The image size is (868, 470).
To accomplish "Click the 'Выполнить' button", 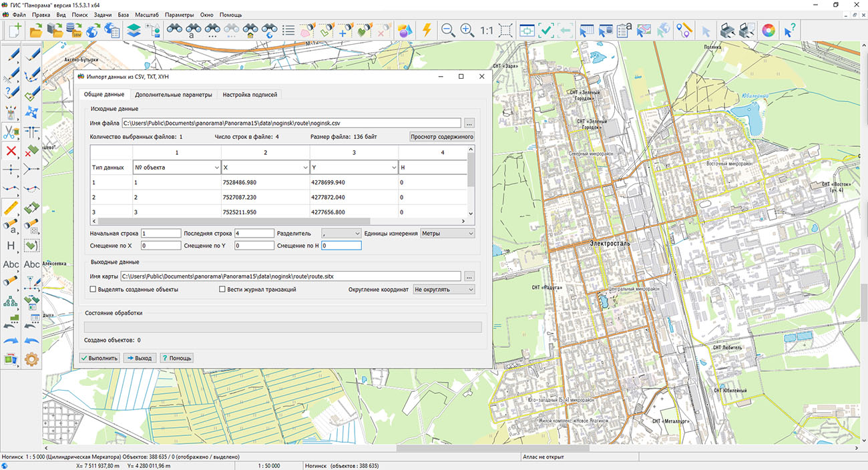I will click(99, 358).
